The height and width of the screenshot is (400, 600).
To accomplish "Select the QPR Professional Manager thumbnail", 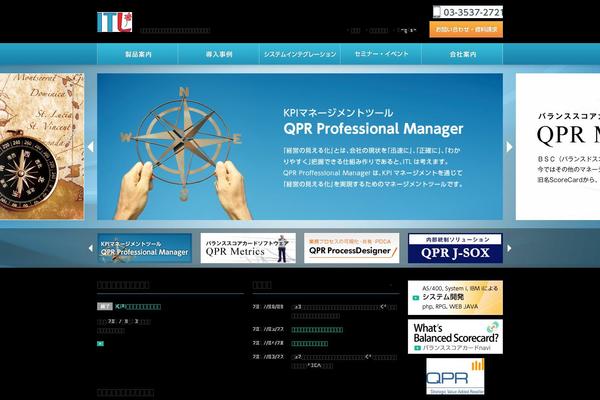I will [x=145, y=248].
